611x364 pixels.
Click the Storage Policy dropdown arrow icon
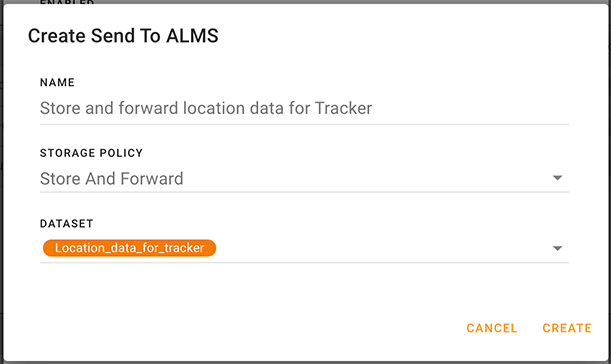click(557, 178)
